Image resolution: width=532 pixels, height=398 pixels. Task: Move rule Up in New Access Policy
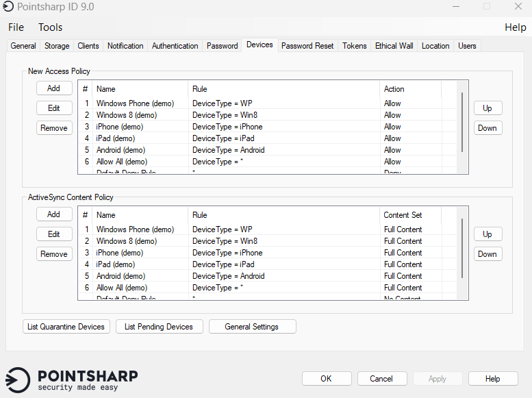coord(487,108)
